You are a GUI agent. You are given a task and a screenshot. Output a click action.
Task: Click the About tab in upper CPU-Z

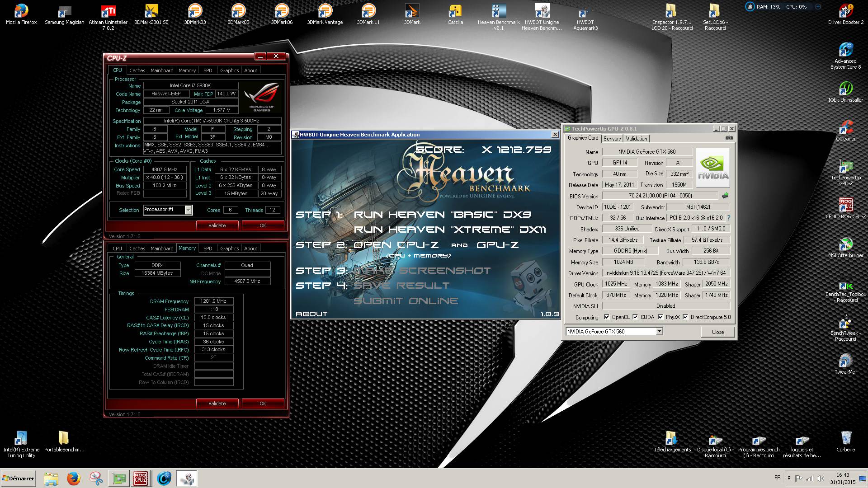tap(250, 70)
